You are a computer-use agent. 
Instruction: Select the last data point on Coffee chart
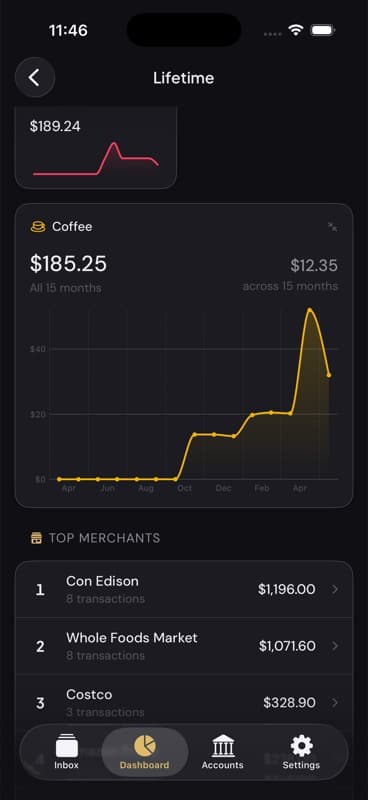click(329, 375)
